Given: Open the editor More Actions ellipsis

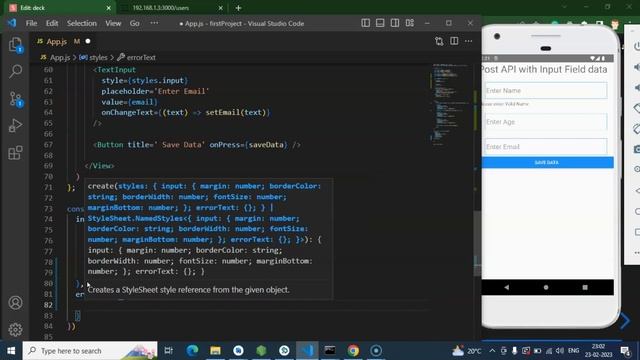Looking at the screenshot, I should tap(469, 41).
